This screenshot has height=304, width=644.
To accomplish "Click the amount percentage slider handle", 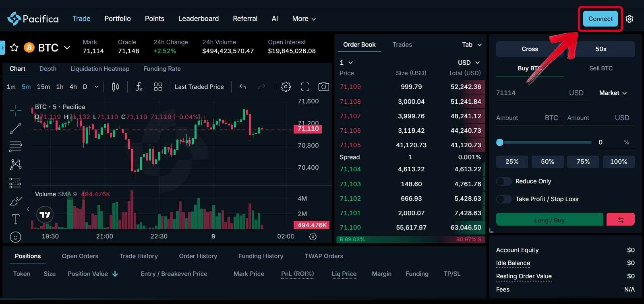I will click(500, 142).
